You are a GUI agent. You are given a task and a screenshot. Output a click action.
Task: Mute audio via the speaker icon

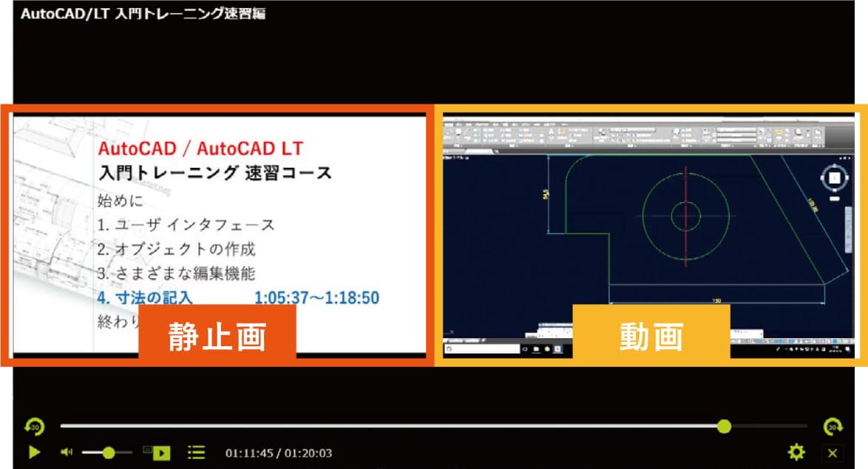coord(67,451)
